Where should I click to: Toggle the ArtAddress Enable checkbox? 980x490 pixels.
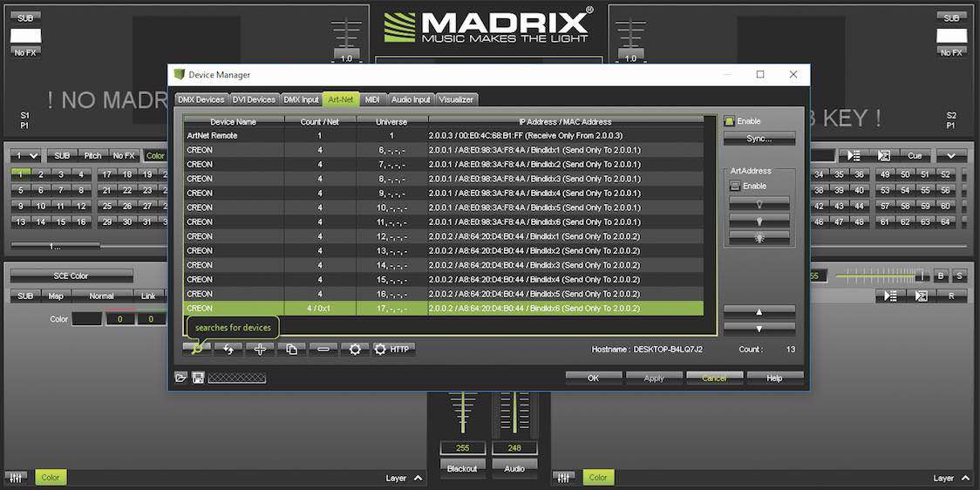(x=735, y=187)
